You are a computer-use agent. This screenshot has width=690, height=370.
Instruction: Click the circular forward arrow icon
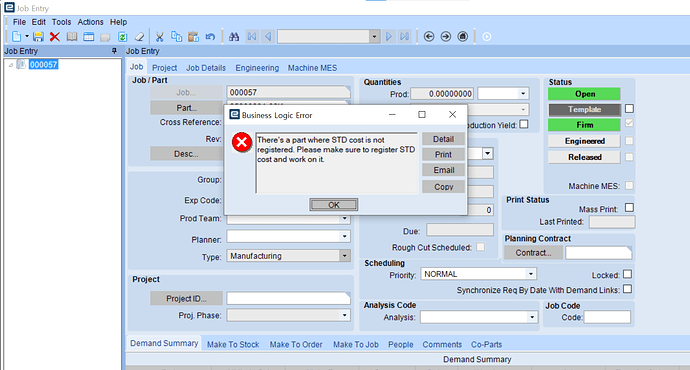pos(446,37)
